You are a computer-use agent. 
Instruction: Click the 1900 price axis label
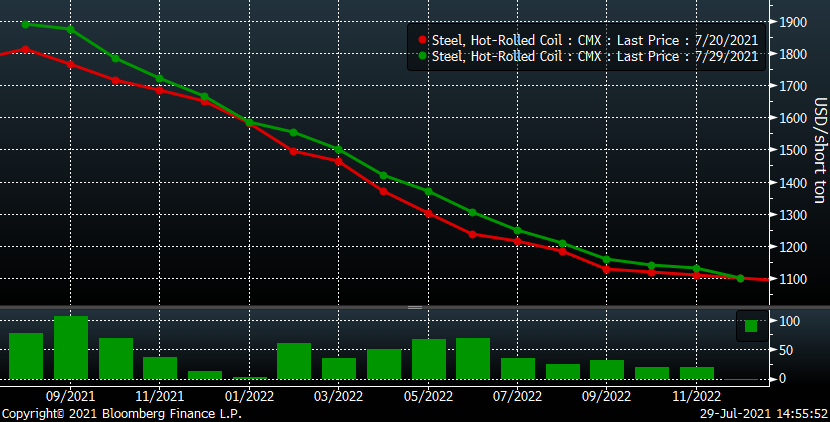tap(792, 22)
